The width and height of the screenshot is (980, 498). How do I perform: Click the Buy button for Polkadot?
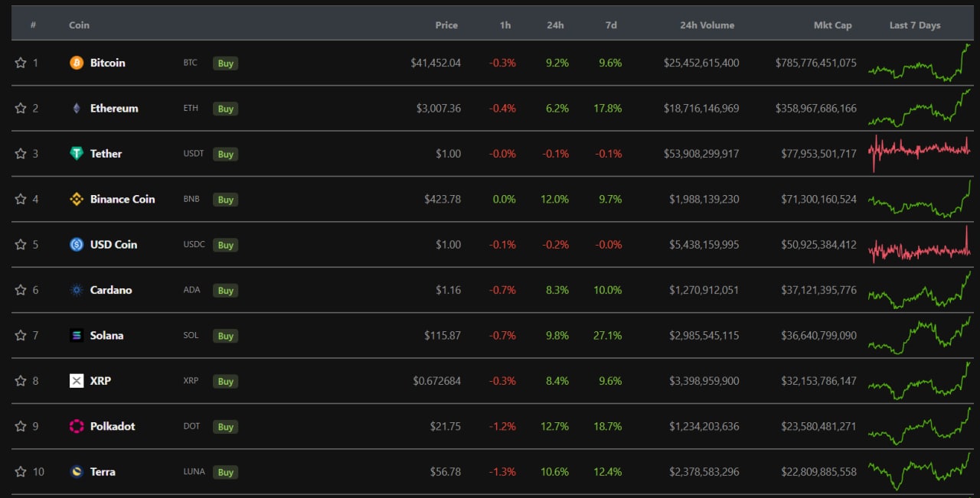(x=225, y=427)
